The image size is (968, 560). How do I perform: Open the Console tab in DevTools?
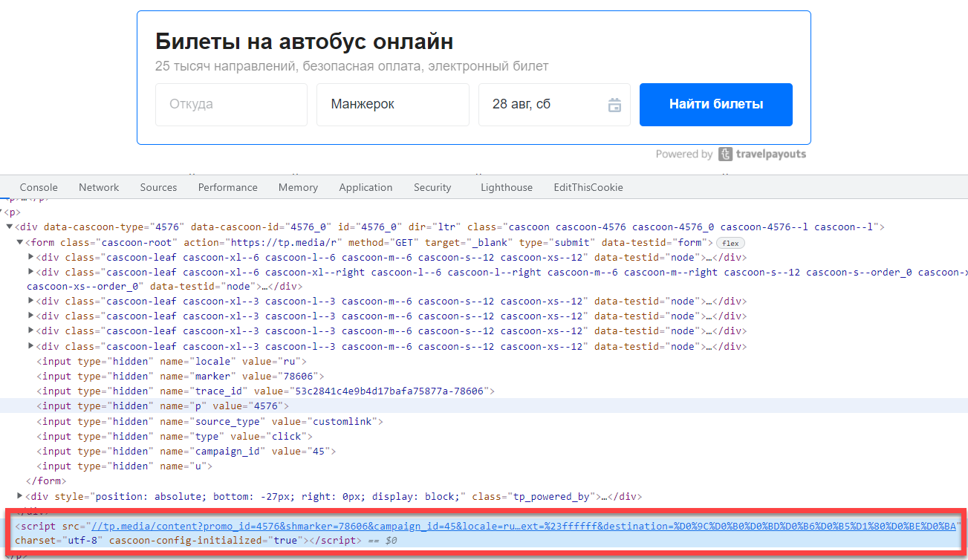click(39, 187)
